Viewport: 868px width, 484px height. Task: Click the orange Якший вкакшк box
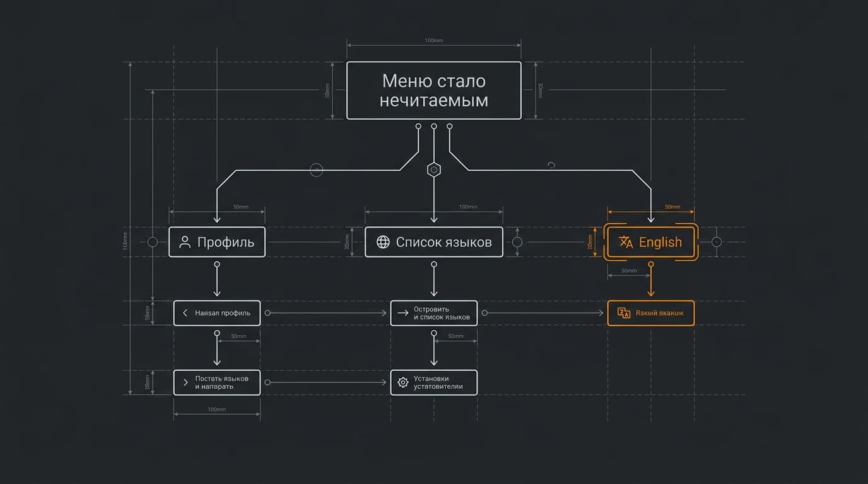(651, 313)
